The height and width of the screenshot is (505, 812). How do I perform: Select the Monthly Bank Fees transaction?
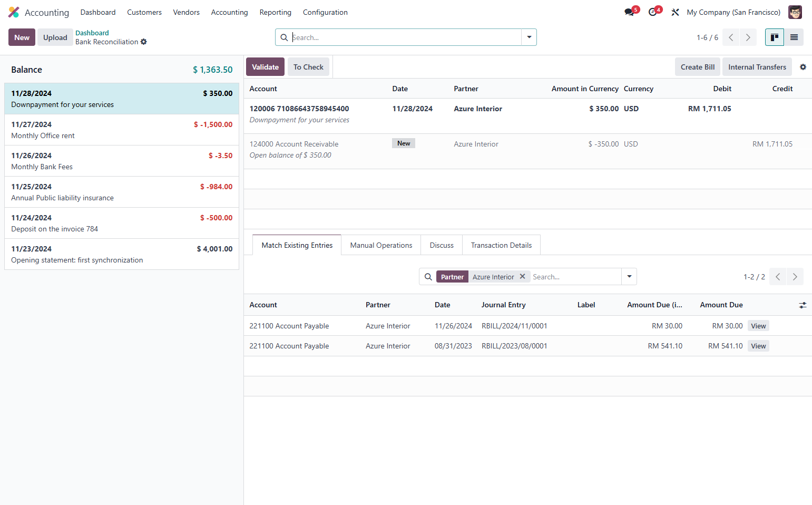click(x=122, y=161)
